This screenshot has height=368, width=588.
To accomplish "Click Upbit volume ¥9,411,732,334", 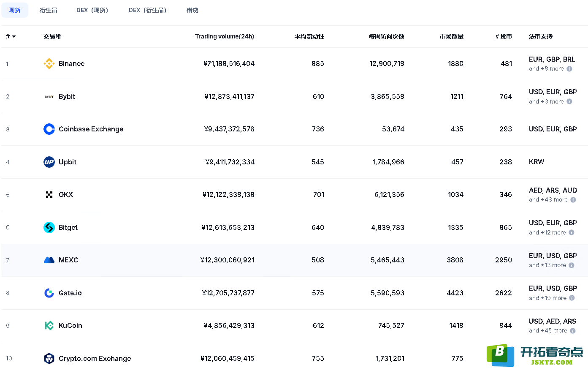I will (x=230, y=162).
